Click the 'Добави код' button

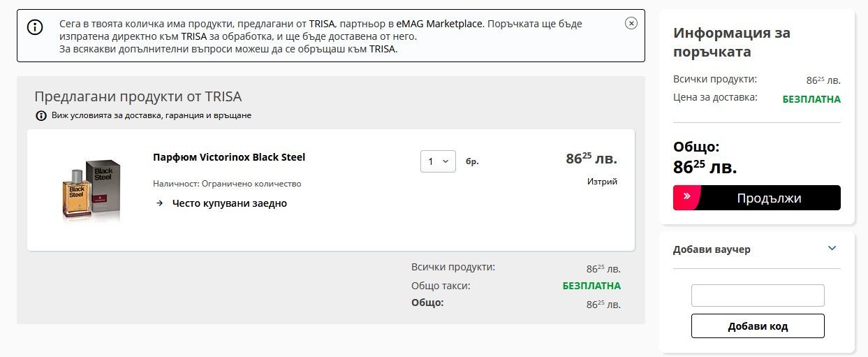coord(758,326)
